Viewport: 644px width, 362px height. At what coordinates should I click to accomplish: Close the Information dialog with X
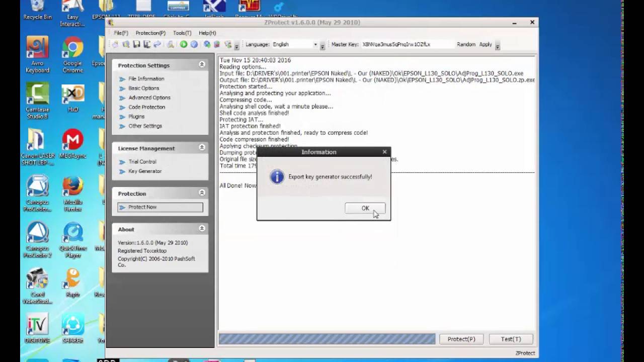[384, 152]
